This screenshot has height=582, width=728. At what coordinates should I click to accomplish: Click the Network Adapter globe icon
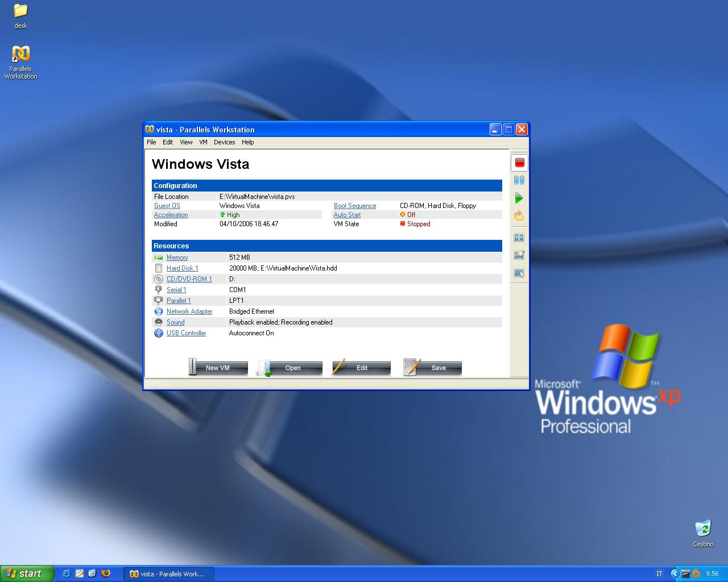pyautogui.click(x=159, y=311)
